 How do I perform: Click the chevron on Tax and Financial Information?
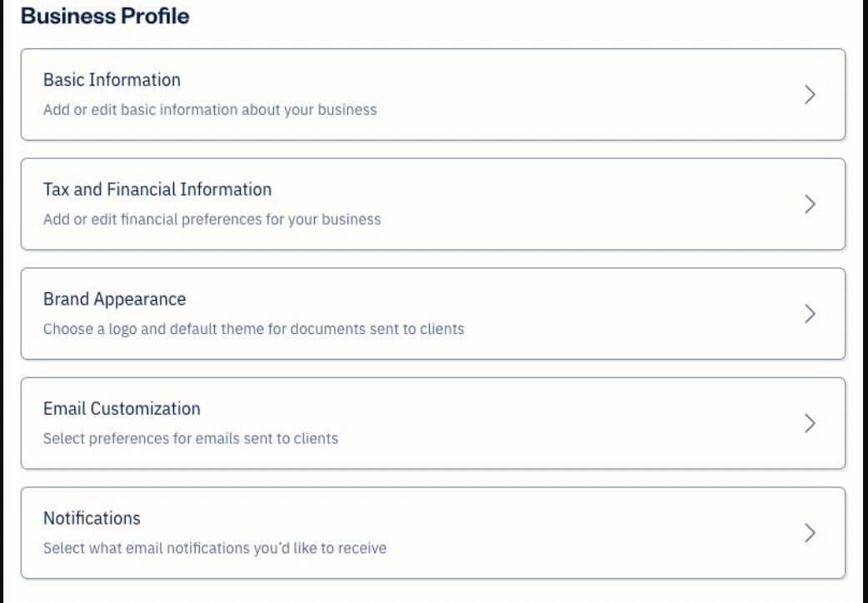(809, 204)
